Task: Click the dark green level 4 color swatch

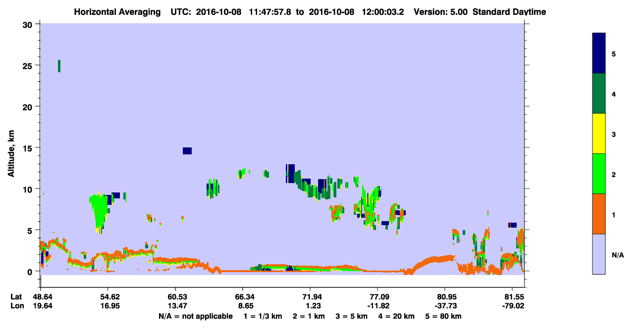Action: coord(599,94)
